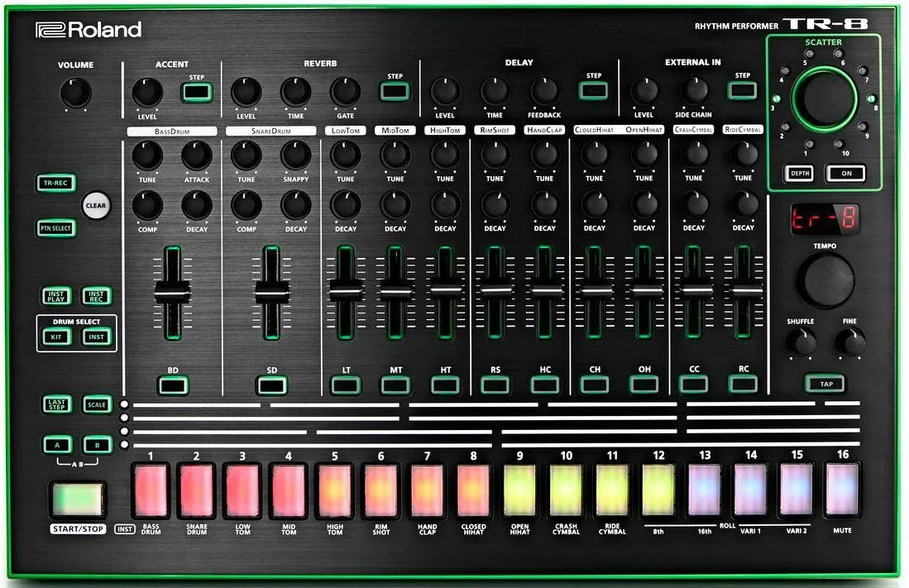The width and height of the screenshot is (909, 588).
Task: Toggle the INST REC button
Action: click(x=96, y=296)
